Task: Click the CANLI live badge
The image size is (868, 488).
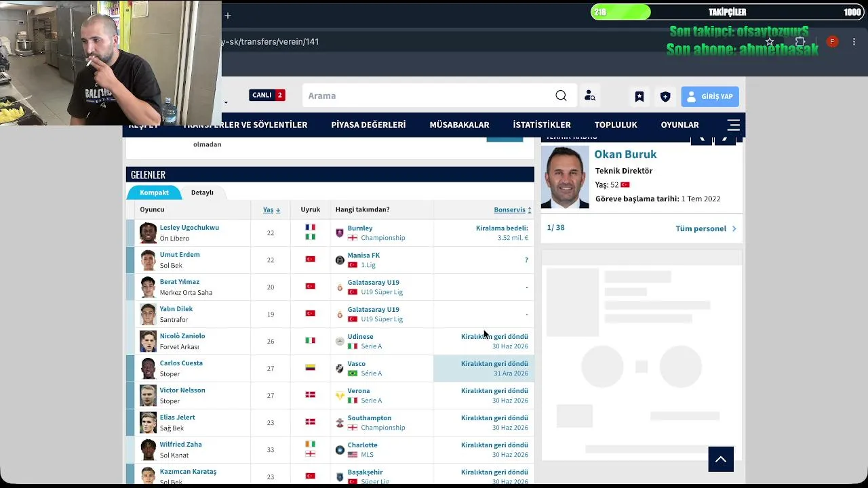Action: coord(267,96)
